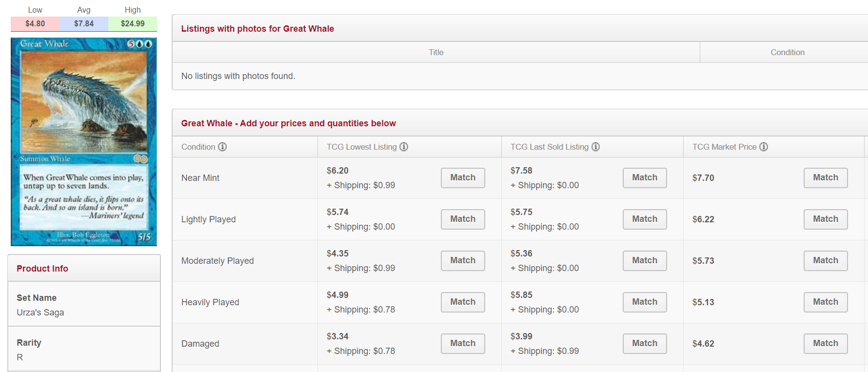Click info icon next to TCG Market Price
The width and height of the screenshot is (868, 372).
coord(764,147)
